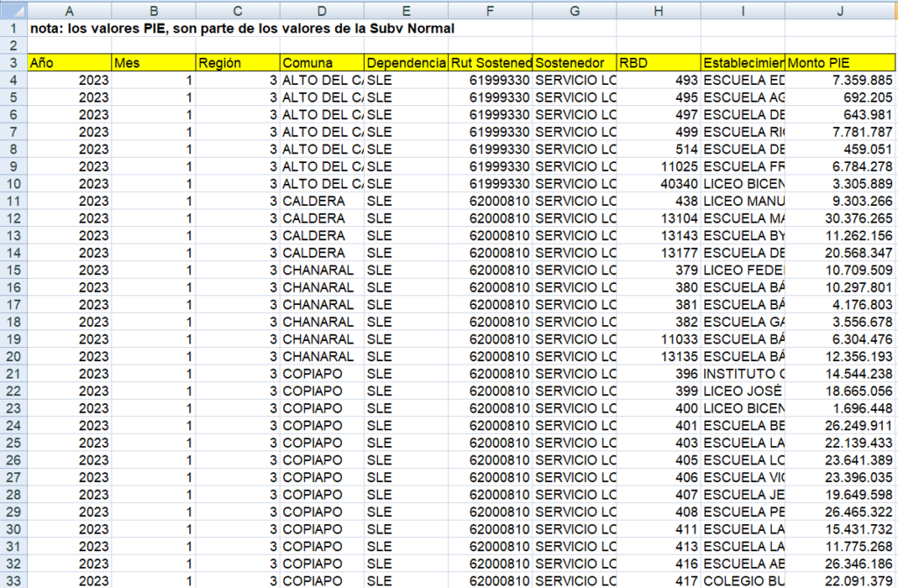Click the select-all corner of the sheet
This screenshot has height=588, width=898.
[x=13, y=10]
